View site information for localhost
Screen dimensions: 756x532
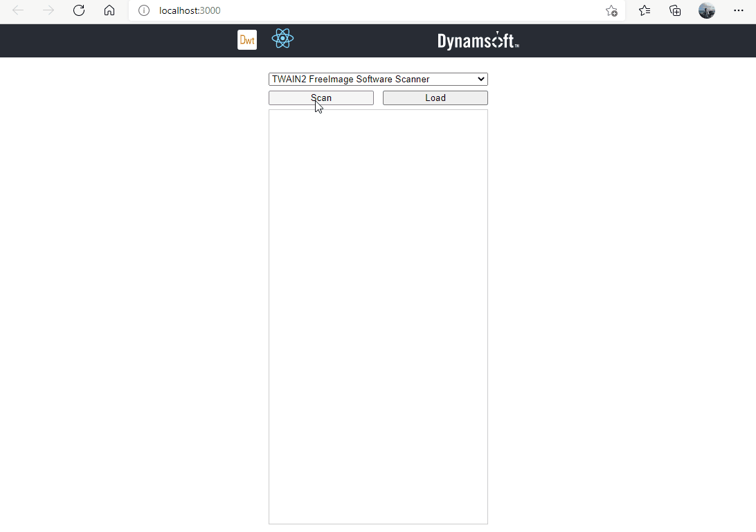click(x=144, y=10)
